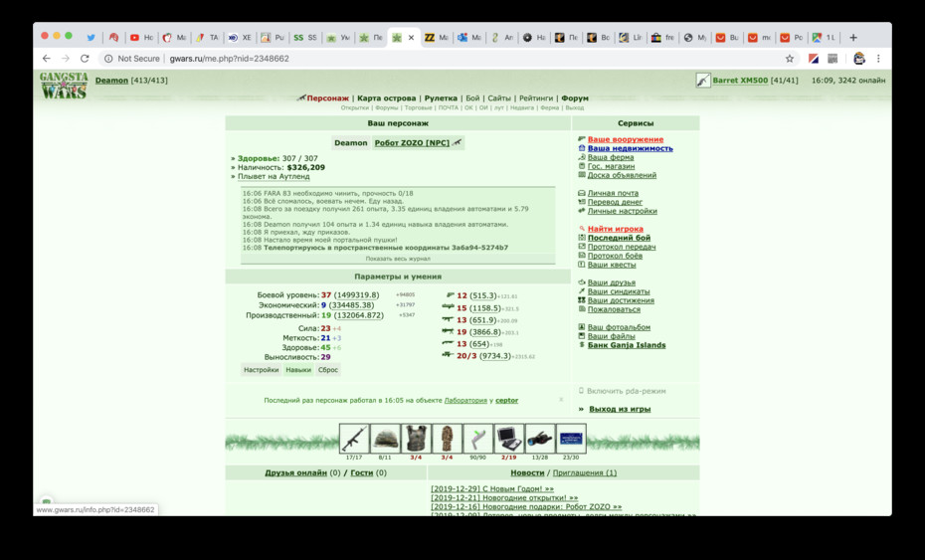
Task: Click the Сброс button under stats
Action: (328, 370)
